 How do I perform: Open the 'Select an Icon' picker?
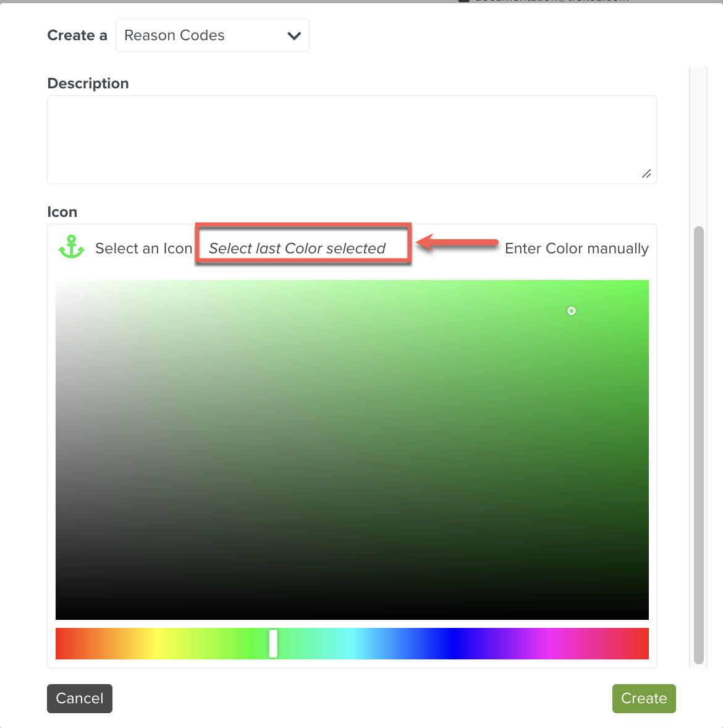(x=143, y=248)
